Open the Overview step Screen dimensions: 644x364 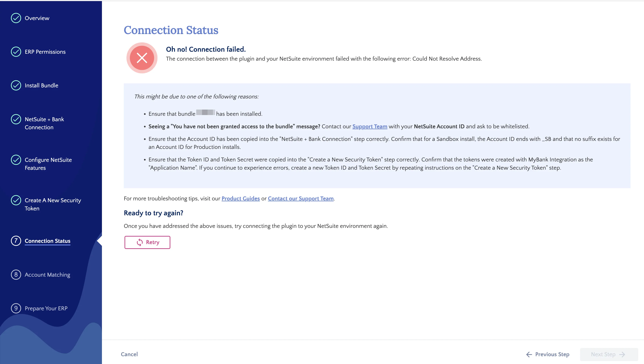click(x=37, y=18)
